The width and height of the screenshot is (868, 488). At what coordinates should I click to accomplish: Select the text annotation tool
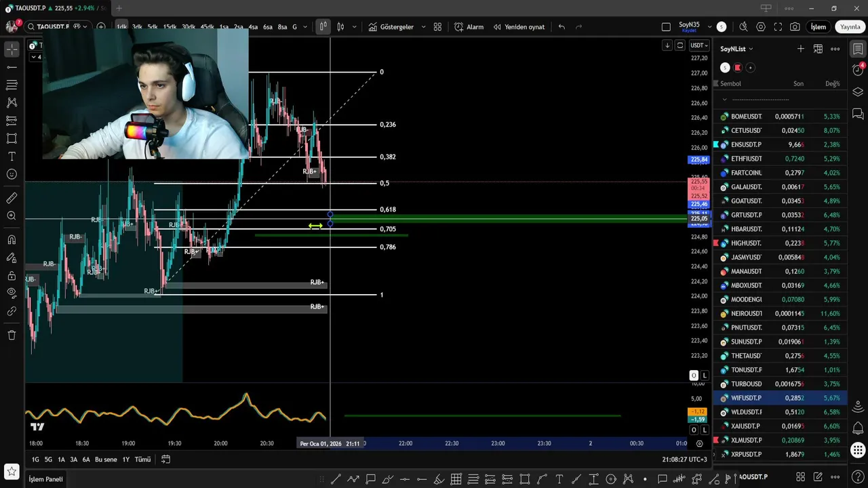(x=12, y=157)
